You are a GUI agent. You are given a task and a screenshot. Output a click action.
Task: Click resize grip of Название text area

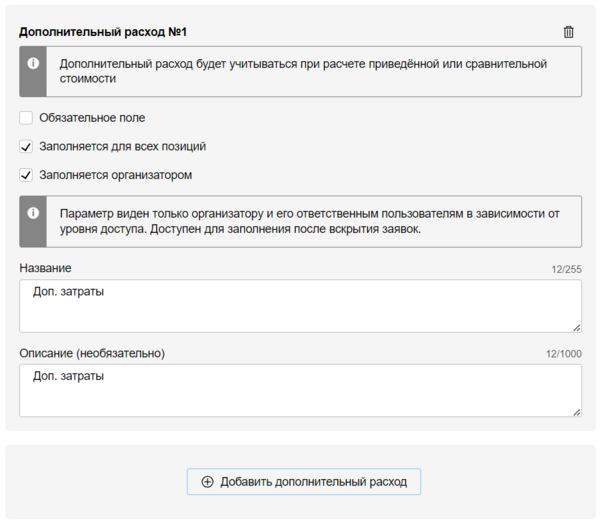576,327
